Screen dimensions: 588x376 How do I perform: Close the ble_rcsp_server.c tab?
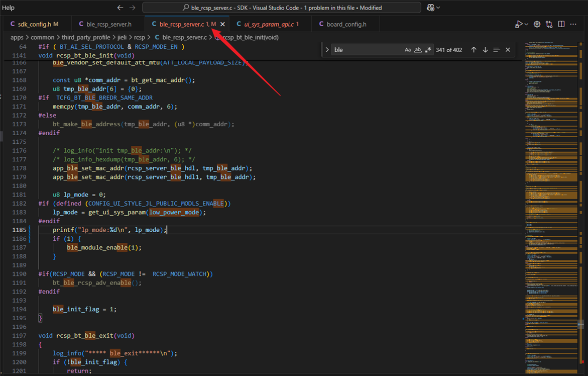223,25
